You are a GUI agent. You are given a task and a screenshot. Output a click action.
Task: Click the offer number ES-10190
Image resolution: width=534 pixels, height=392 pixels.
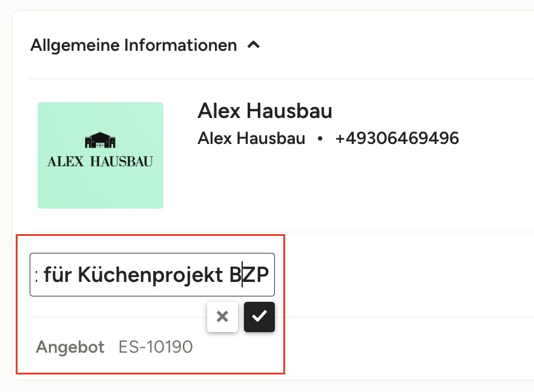coord(156,347)
